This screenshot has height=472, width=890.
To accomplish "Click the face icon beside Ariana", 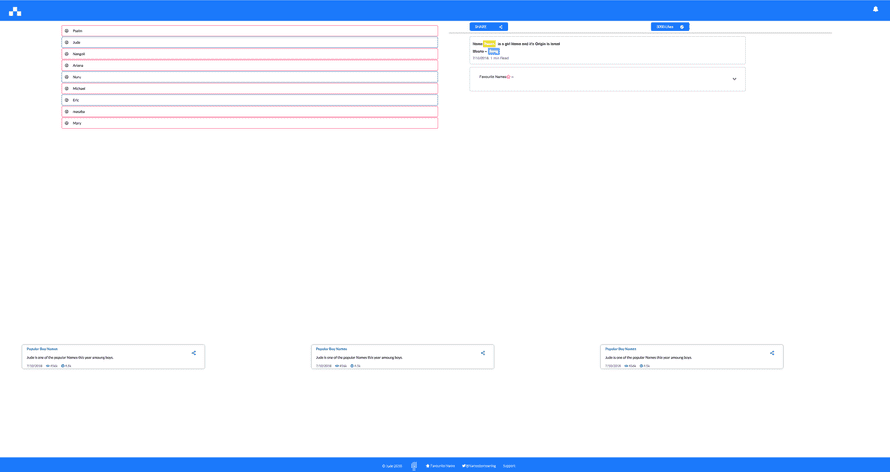I will [x=66, y=65].
